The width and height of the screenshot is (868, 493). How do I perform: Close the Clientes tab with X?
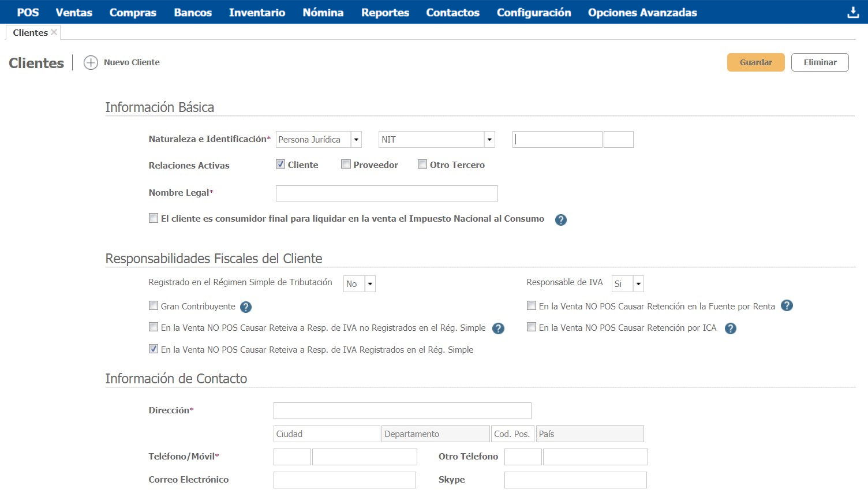(54, 32)
